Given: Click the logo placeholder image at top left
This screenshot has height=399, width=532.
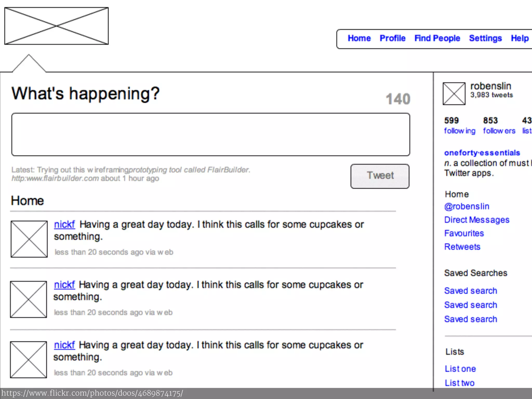Looking at the screenshot, I should point(56,26).
